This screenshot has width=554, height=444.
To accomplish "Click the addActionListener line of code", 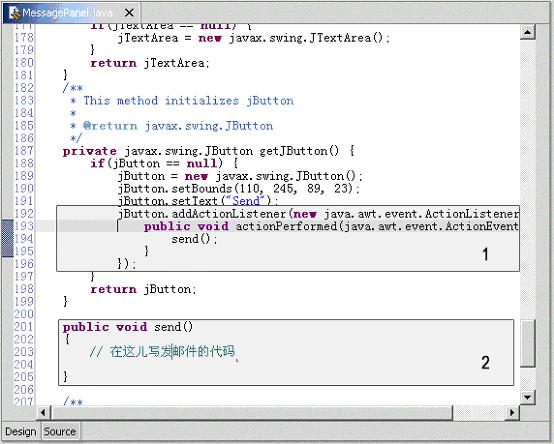I will coord(318,214).
